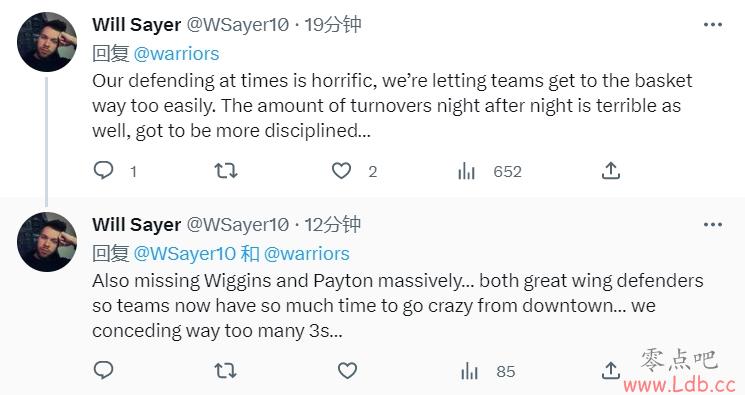The image size is (745, 395).
Task: Share the first tweet via upload icon
Action: tap(611, 170)
